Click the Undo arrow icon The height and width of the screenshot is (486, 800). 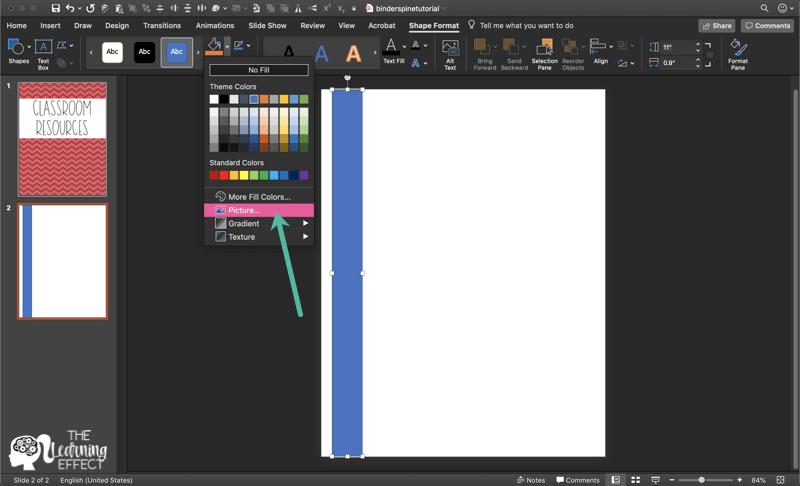pos(70,8)
